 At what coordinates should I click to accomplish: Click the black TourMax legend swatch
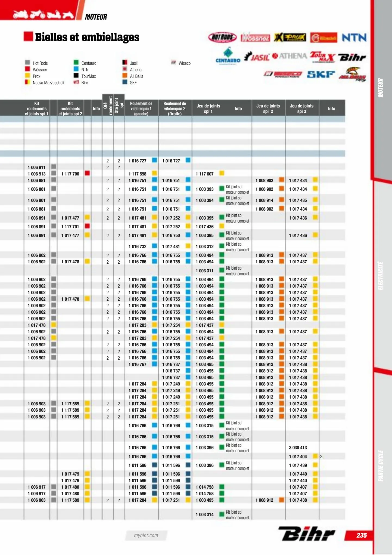click(x=76, y=75)
